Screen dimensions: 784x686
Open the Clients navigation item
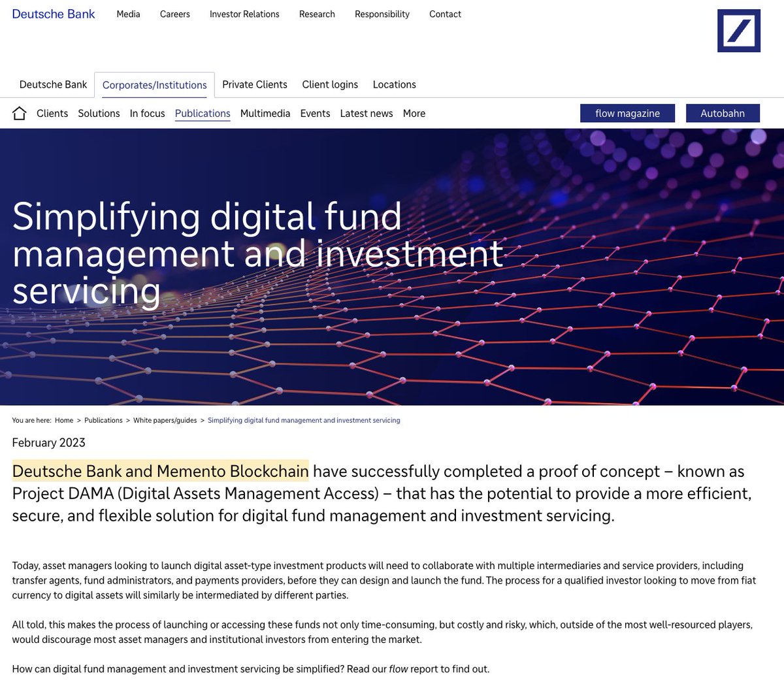pyautogui.click(x=52, y=113)
